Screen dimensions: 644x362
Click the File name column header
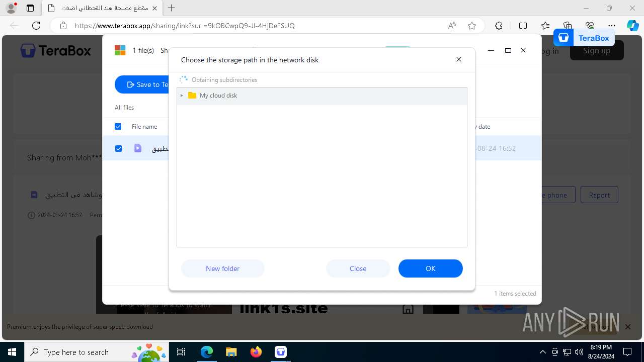[144, 127]
